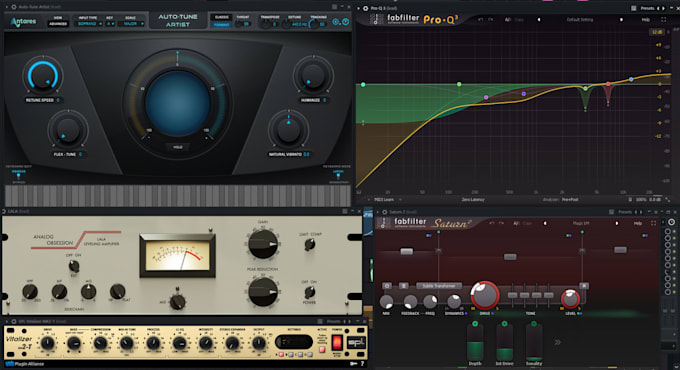Image resolution: width=680 pixels, height=370 pixels.
Task: Click the key license icon on Vitalizer
Action: 353,364
